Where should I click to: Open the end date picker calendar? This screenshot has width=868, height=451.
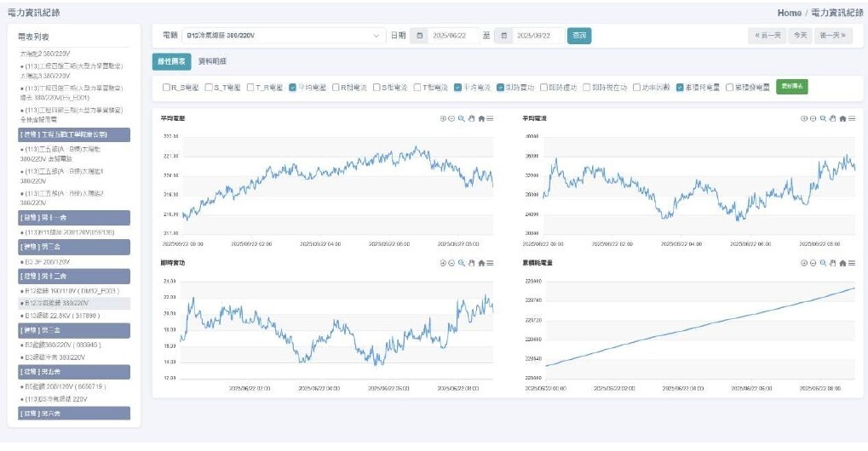point(504,36)
